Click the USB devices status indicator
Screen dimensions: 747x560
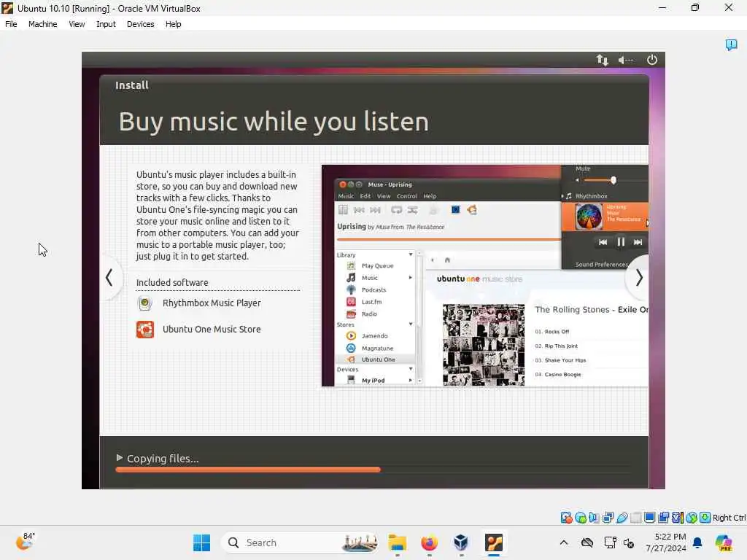click(622, 518)
